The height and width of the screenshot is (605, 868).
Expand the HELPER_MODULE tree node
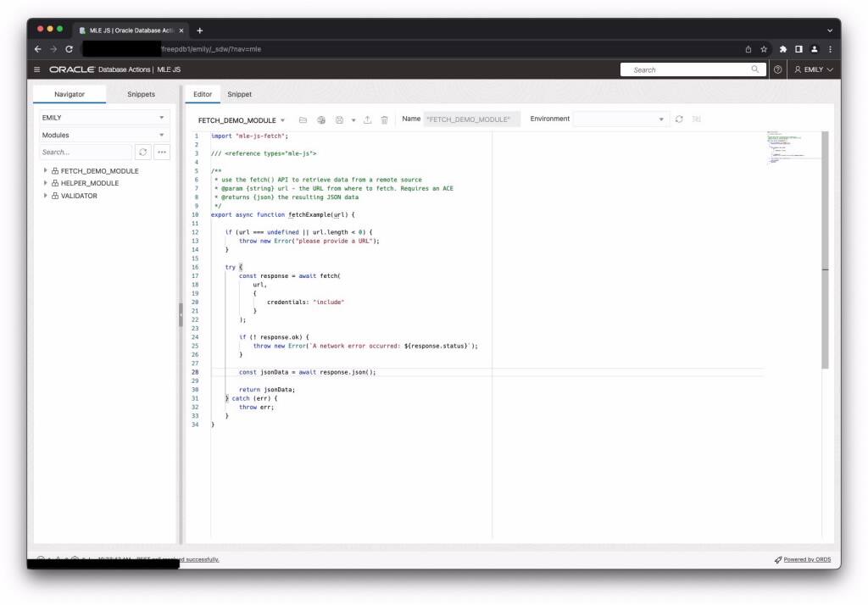coord(45,183)
